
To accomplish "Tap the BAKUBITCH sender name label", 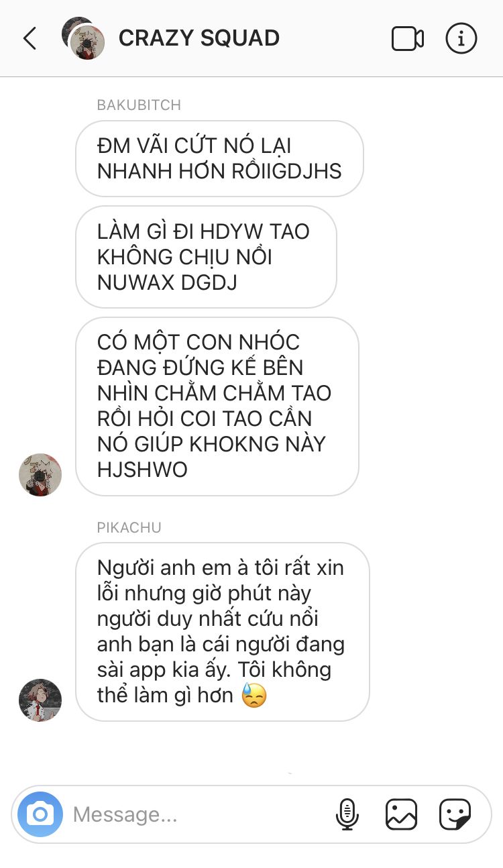I will click(x=139, y=105).
